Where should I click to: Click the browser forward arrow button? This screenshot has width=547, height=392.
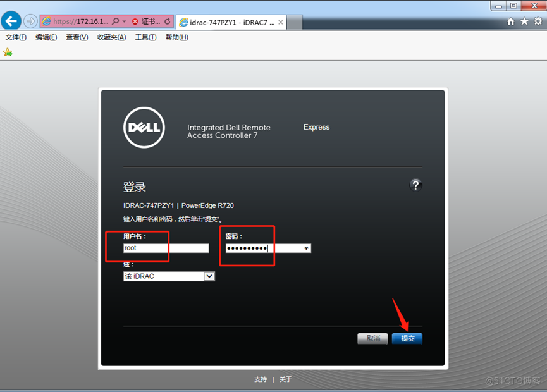coord(30,21)
